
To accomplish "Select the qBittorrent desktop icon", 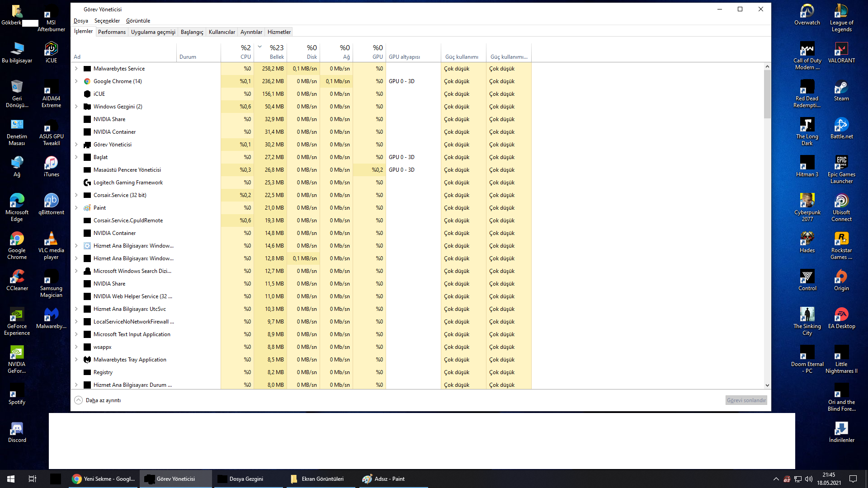I will click(x=51, y=204).
